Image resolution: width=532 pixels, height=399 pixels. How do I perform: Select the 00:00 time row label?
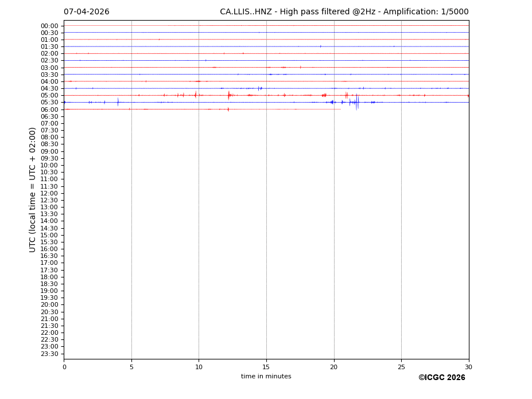49,26
